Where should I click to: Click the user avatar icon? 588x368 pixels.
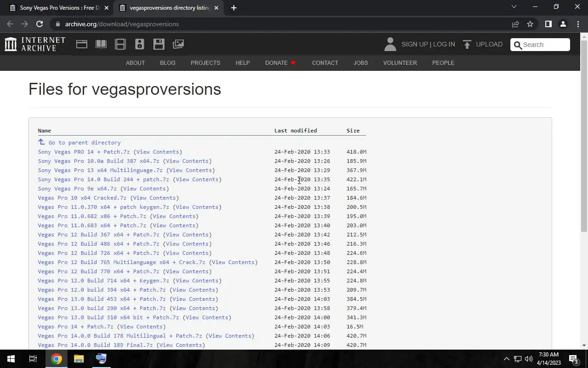pos(390,44)
